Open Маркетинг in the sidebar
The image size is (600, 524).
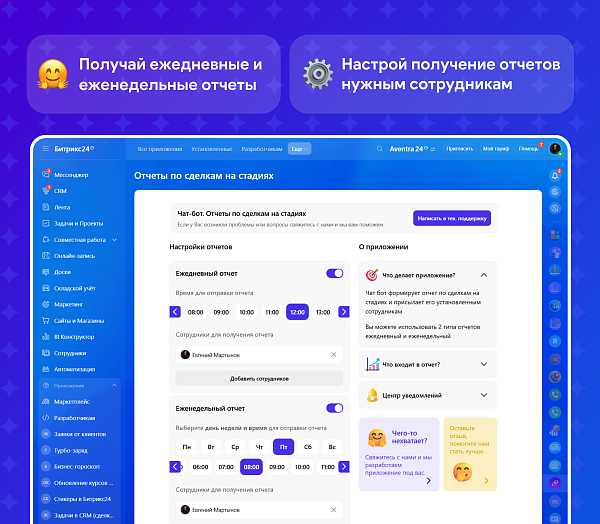(x=68, y=304)
